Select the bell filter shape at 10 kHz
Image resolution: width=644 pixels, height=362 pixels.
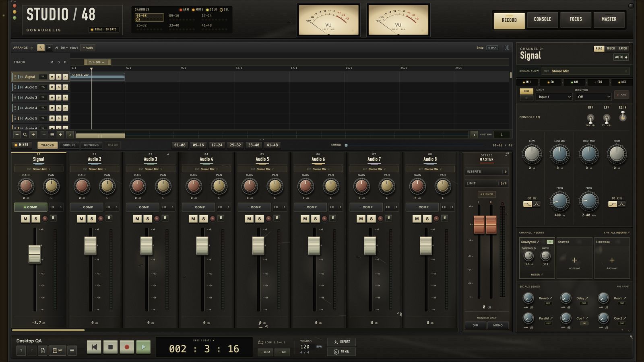(x=621, y=204)
